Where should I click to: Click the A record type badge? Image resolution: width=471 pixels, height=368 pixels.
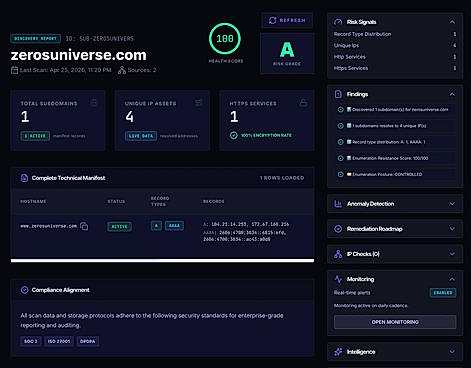[156, 226]
